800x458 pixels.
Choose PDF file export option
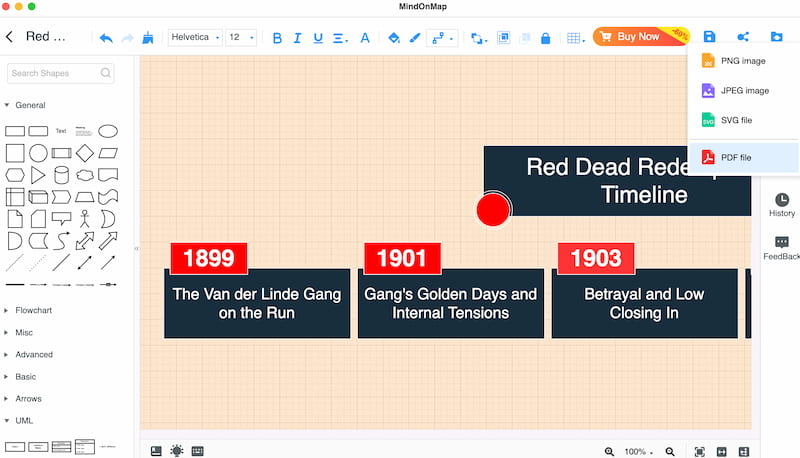click(743, 158)
